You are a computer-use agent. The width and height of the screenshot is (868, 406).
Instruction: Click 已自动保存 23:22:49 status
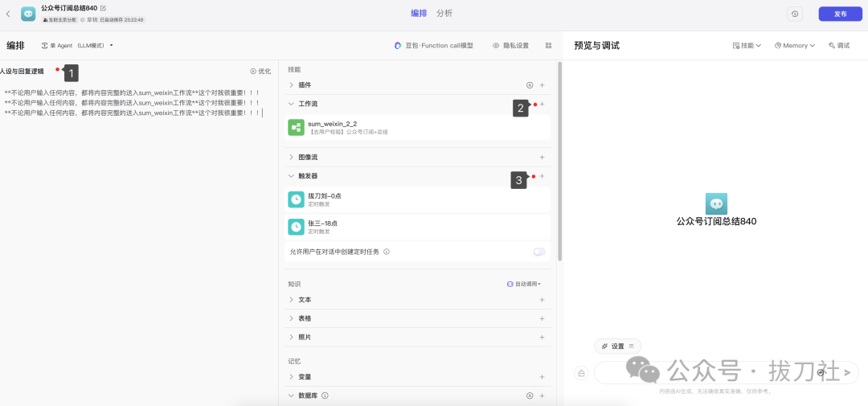pos(122,19)
